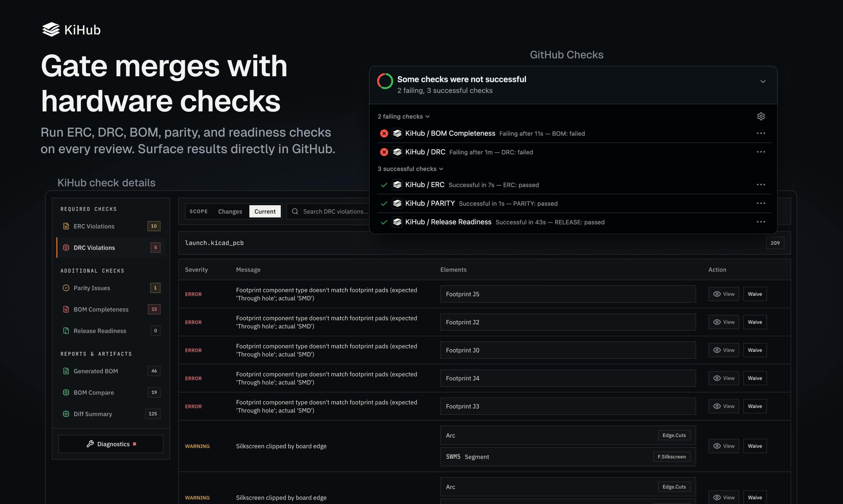The image size is (843, 504).
Task: Select the Changes scope tab
Action: (x=230, y=211)
